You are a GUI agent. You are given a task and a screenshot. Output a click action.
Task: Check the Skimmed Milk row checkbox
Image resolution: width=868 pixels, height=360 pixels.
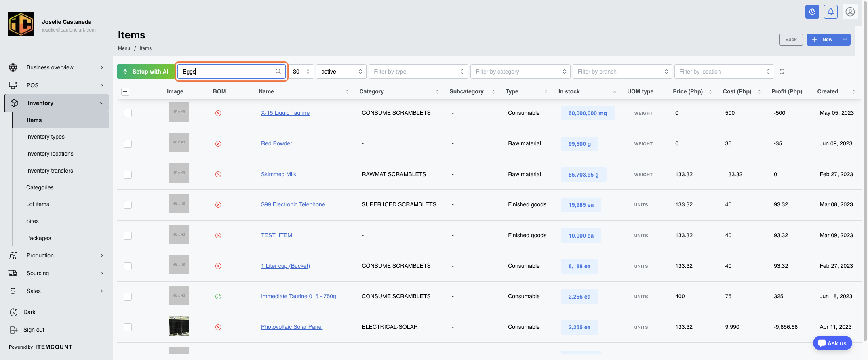pos(128,175)
